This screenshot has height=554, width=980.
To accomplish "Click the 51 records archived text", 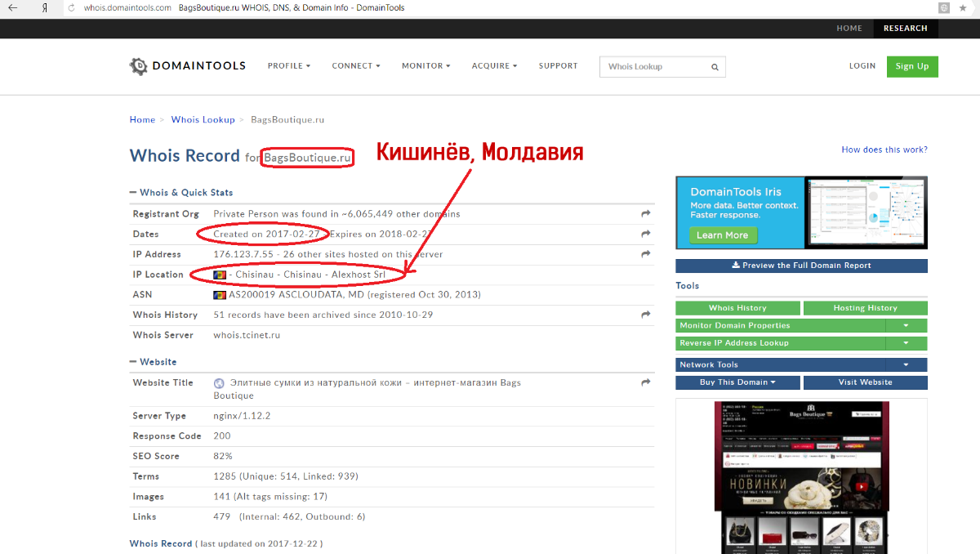I will coord(323,315).
